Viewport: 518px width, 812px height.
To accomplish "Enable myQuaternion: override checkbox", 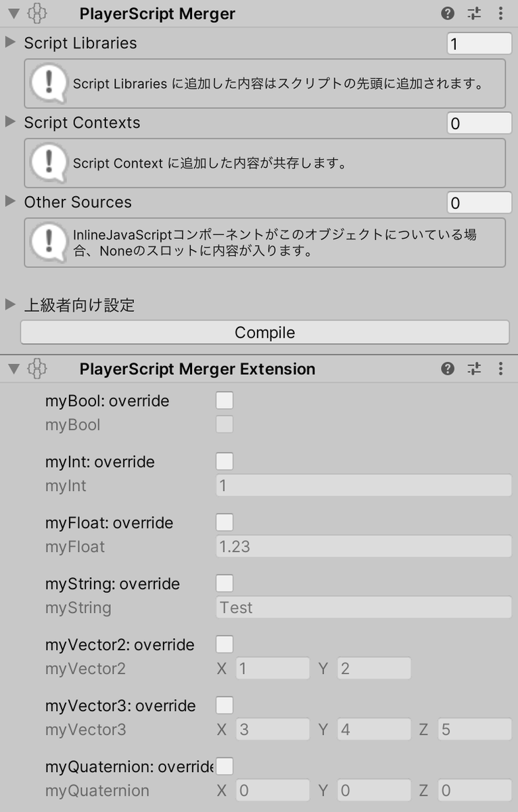I will [x=225, y=766].
